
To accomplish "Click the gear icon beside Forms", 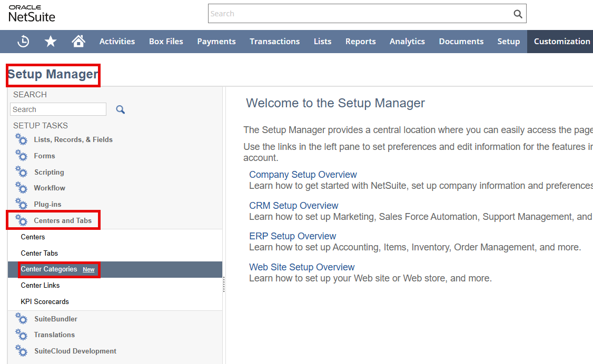I will [x=21, y=156].
